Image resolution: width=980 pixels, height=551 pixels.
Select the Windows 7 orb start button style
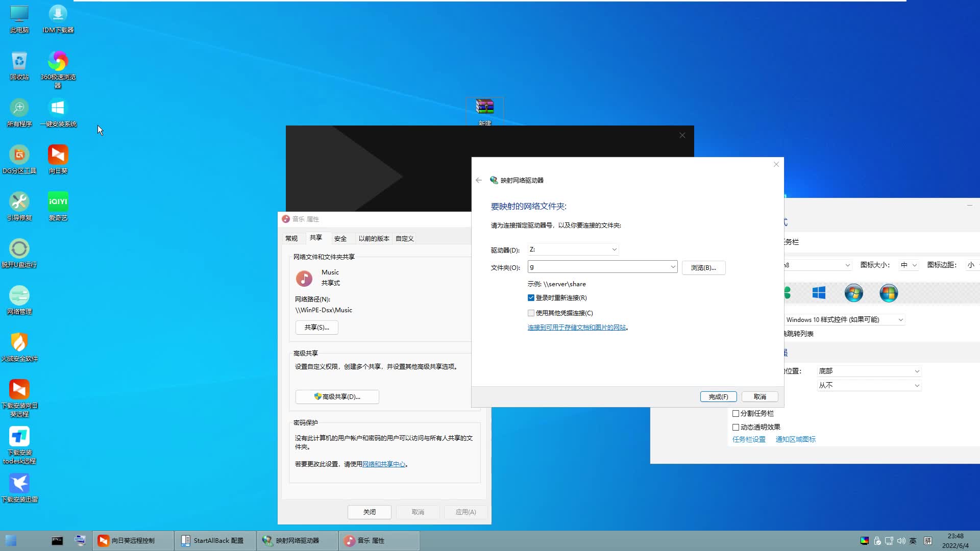[x=853, y=293]
